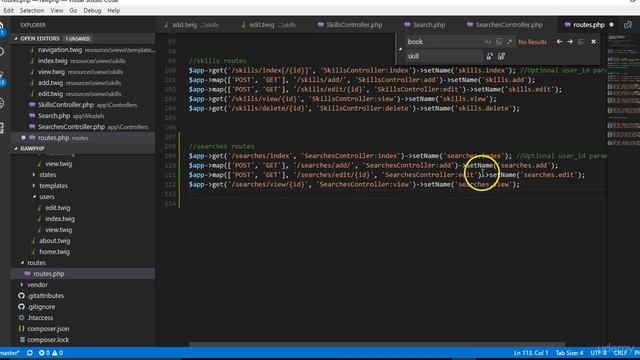Open add.twig in open editors list
The height and width of the screenshot is (360, 640).
pyautogui.click(x=83, y=83)
